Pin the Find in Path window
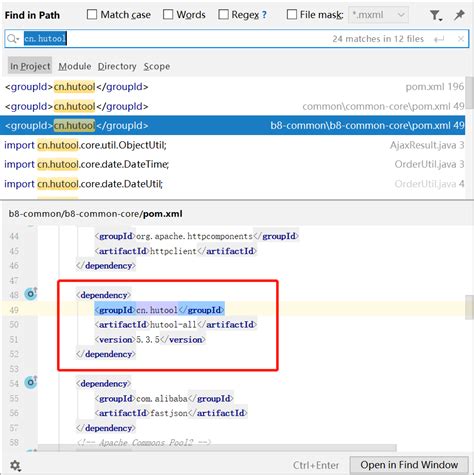The width and height of the screenshot is (474, 475). (x=459, y=15)
